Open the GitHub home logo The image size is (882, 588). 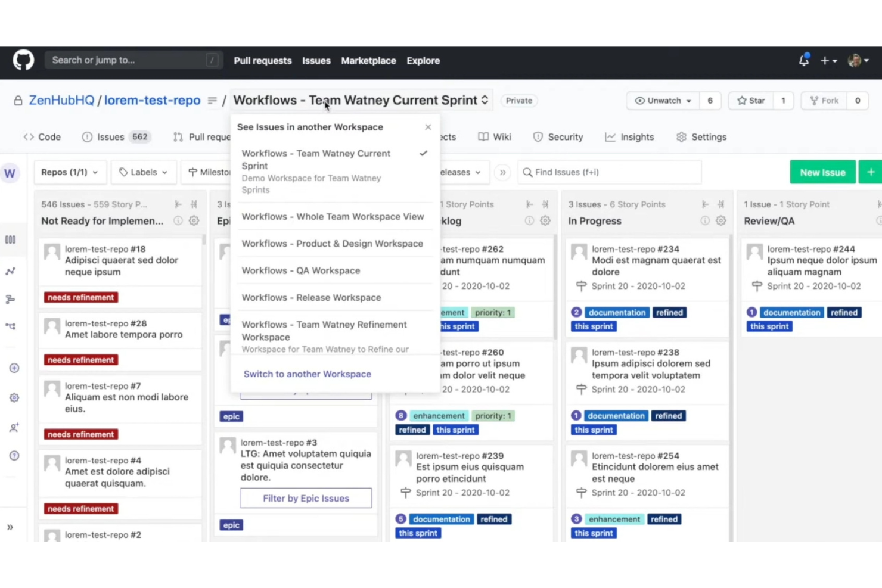(x=24, y=60)
